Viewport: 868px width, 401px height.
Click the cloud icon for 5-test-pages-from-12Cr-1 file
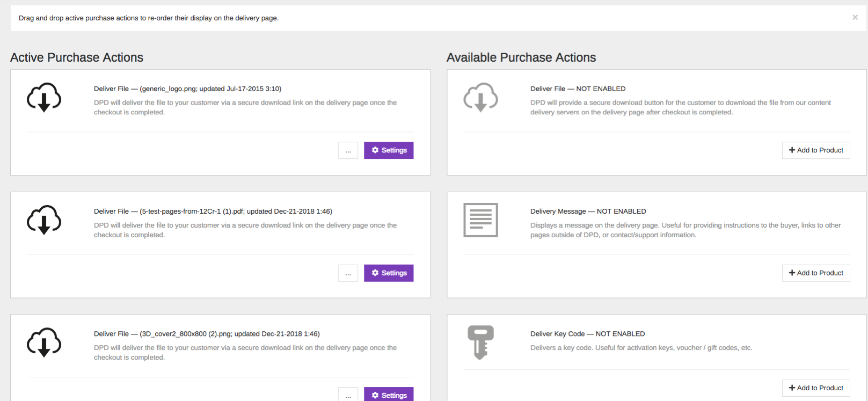[44, 220]
